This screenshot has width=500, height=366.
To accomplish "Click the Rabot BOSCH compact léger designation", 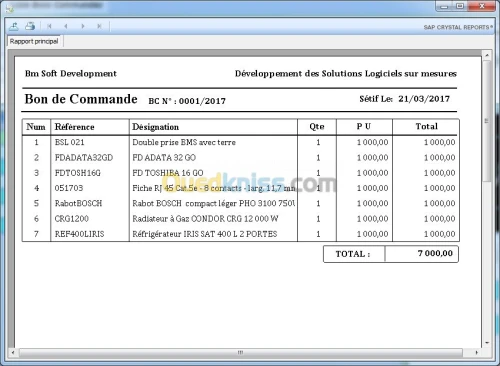I will (x=214, y=203).
